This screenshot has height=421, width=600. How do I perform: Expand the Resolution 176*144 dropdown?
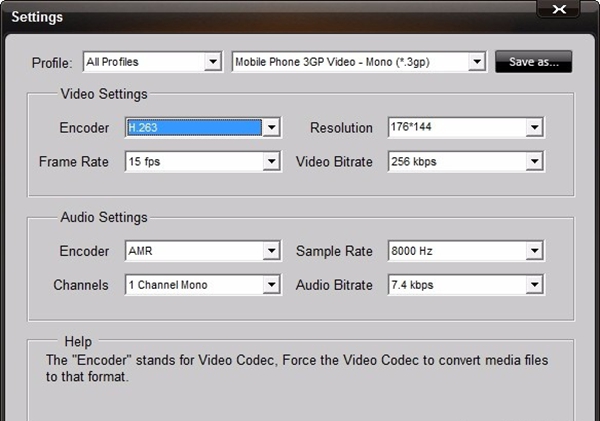pos(534,127)
